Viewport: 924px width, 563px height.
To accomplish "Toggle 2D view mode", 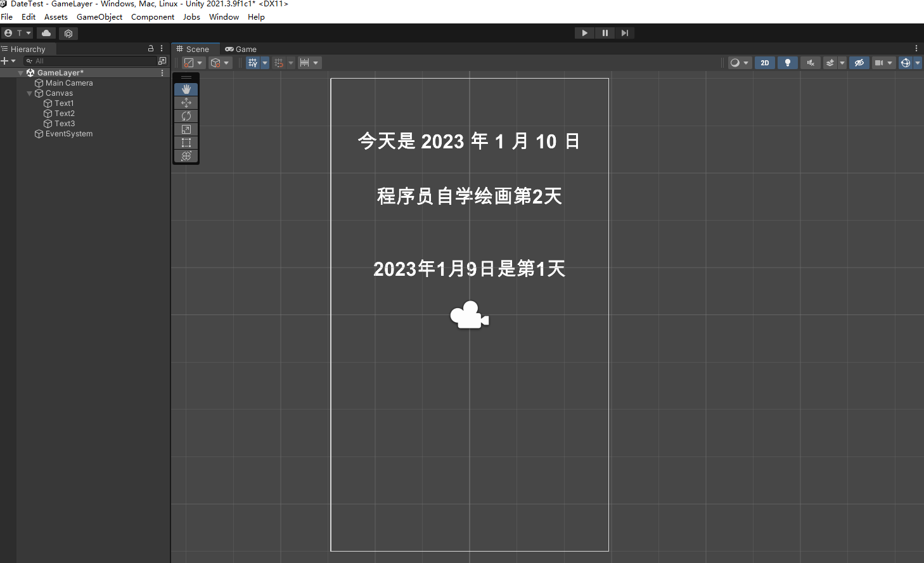I will pyautogui.click(x=764, y=62).
